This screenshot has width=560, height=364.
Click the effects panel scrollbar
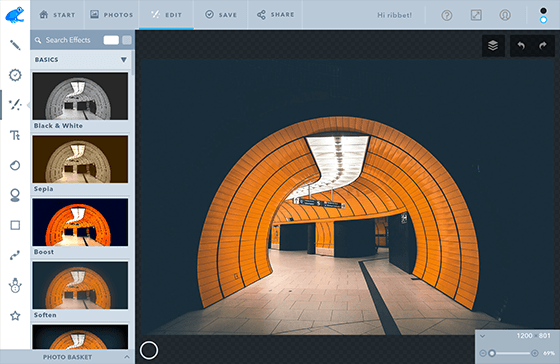click(x=133, y=63)
